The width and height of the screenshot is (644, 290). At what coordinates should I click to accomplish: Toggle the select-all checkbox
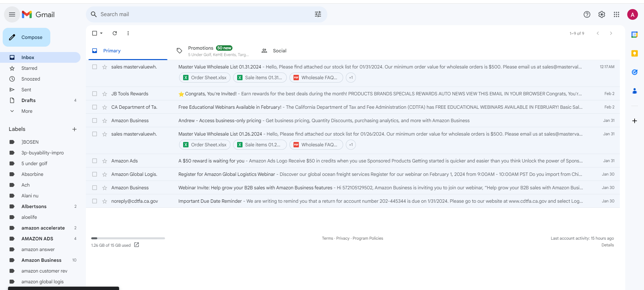coord(95,33)
